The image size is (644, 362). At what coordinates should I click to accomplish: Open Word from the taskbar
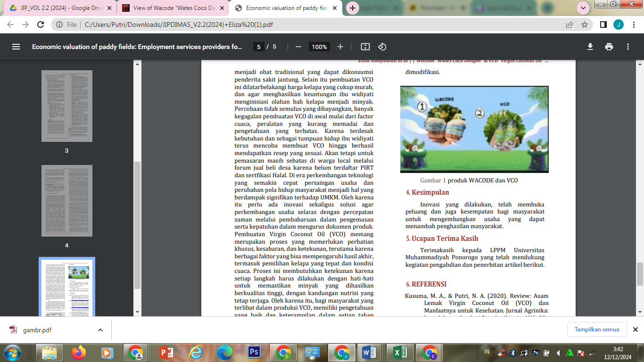coord(369,353)
